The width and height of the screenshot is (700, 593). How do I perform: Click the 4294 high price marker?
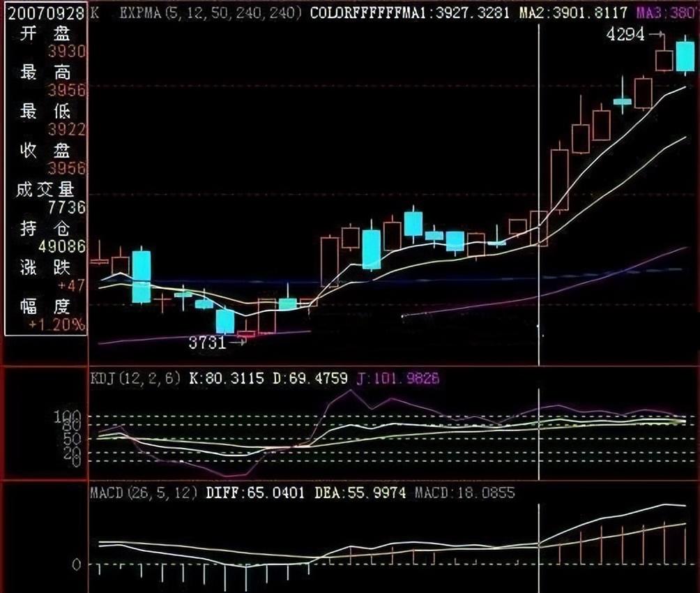coord(625,34)
